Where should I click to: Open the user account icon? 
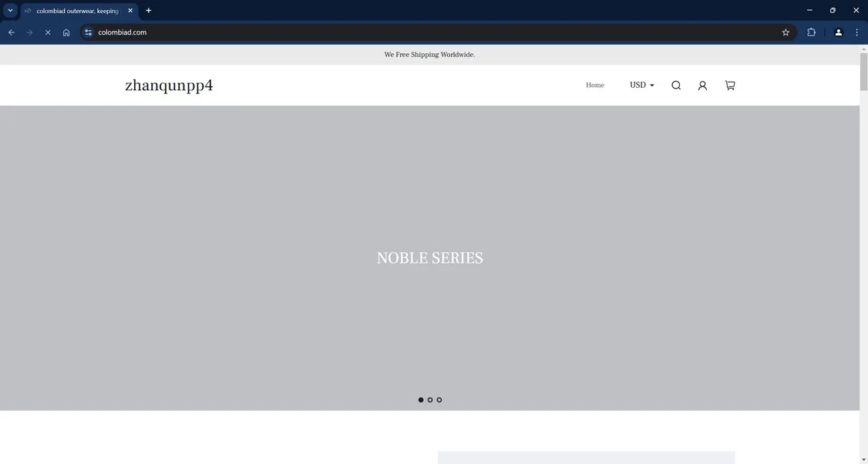click(702, 86)
